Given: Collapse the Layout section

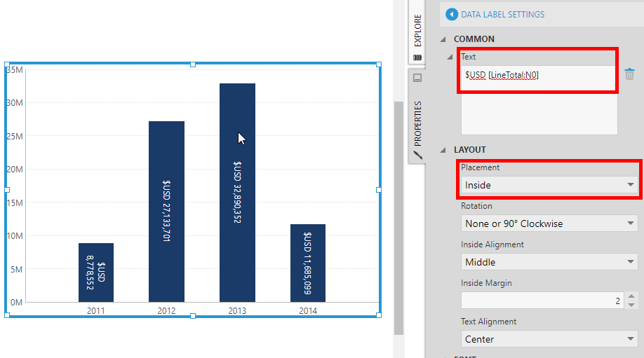Looking at the screenshot, I should click(443, 150).
